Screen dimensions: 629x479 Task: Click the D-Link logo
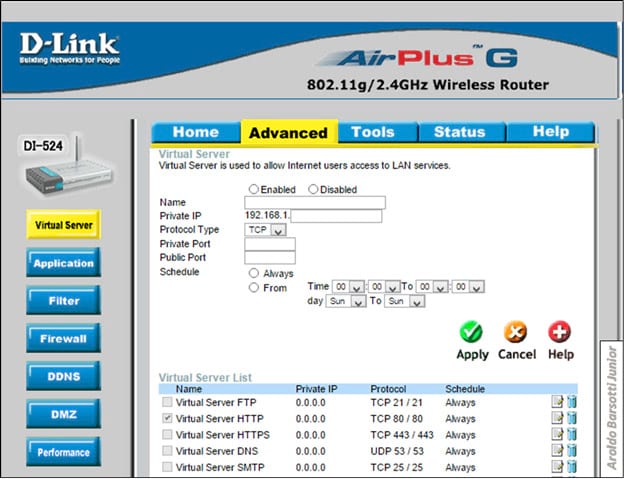point(69,49)
